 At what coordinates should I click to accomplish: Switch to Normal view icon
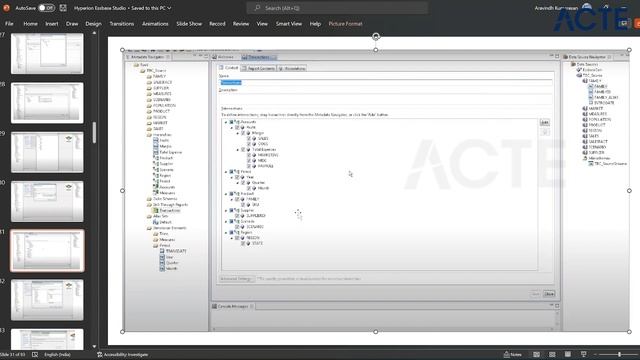536,354
